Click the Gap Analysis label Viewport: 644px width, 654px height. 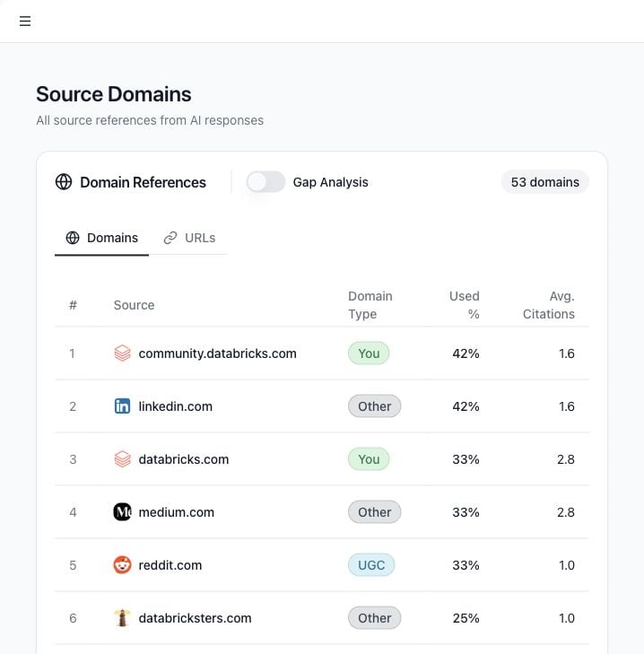point(330,182)
